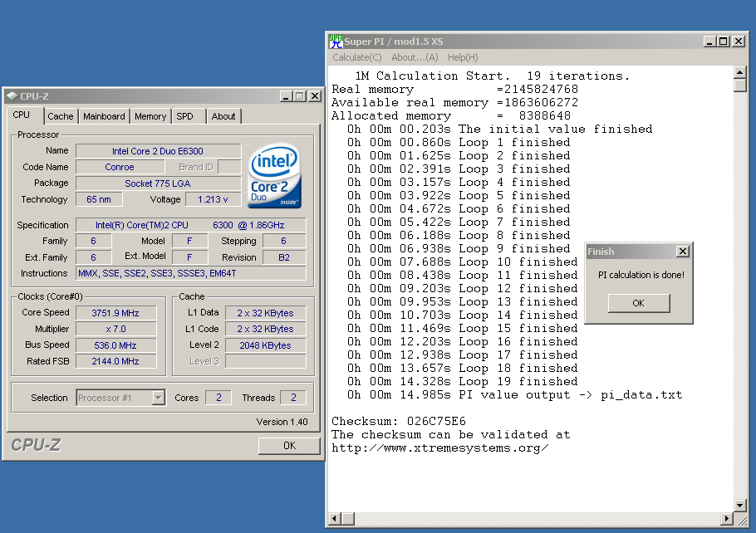Click the Super PI horizontal scrollbar left arrow

(335, 519)
